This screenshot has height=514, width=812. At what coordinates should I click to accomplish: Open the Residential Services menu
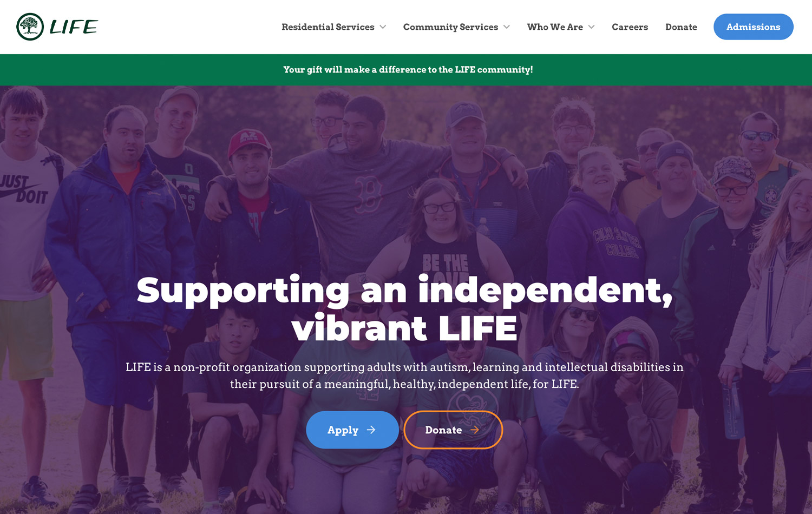(x=328, y=27)
